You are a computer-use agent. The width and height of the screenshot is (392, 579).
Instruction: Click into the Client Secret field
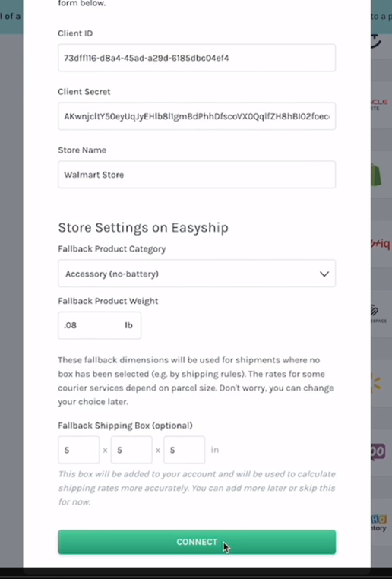tap(197, 116)
